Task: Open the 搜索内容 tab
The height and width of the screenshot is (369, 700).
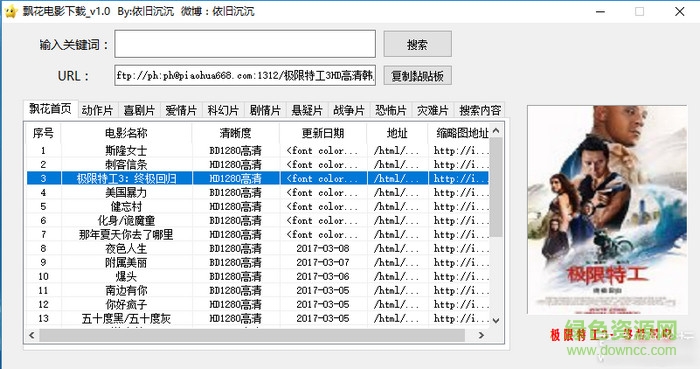Action: tap(480, 110)
